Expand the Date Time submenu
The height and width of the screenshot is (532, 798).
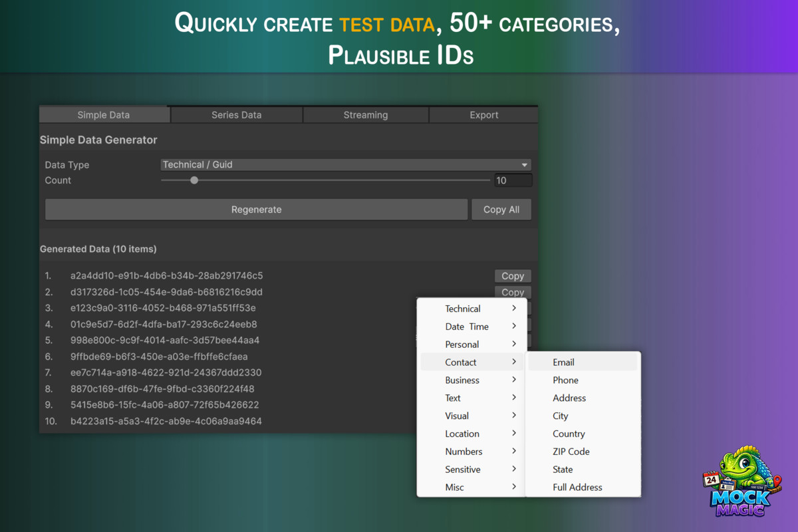(x=472, y=327)
